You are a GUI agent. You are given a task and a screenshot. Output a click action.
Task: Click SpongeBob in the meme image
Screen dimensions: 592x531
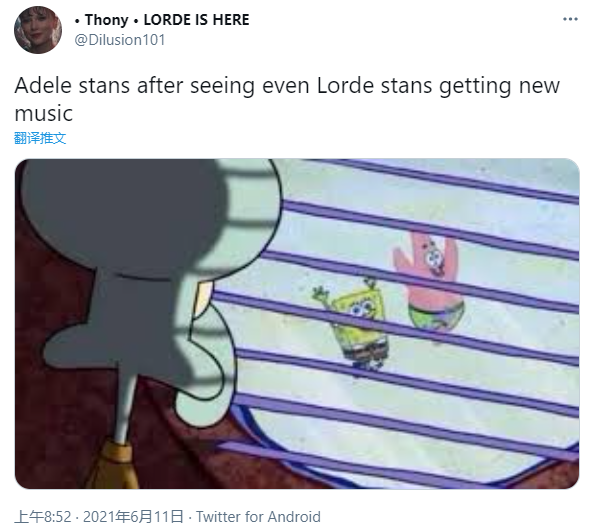point(357,327)
